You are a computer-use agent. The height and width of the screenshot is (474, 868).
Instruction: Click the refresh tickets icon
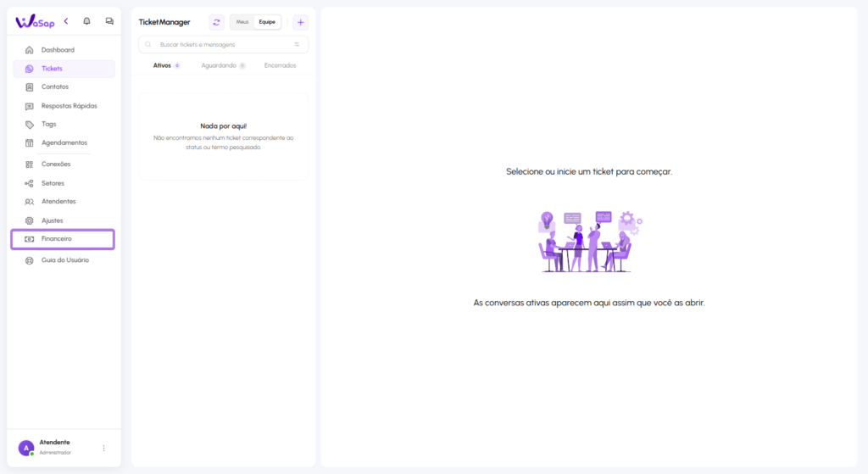(x=216, y=22)
